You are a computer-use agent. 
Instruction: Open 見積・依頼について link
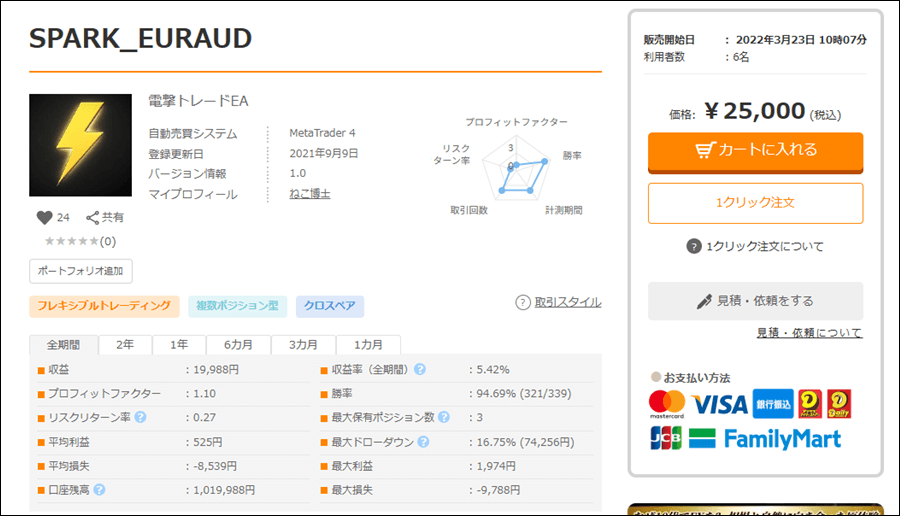(x=808, y=333)
